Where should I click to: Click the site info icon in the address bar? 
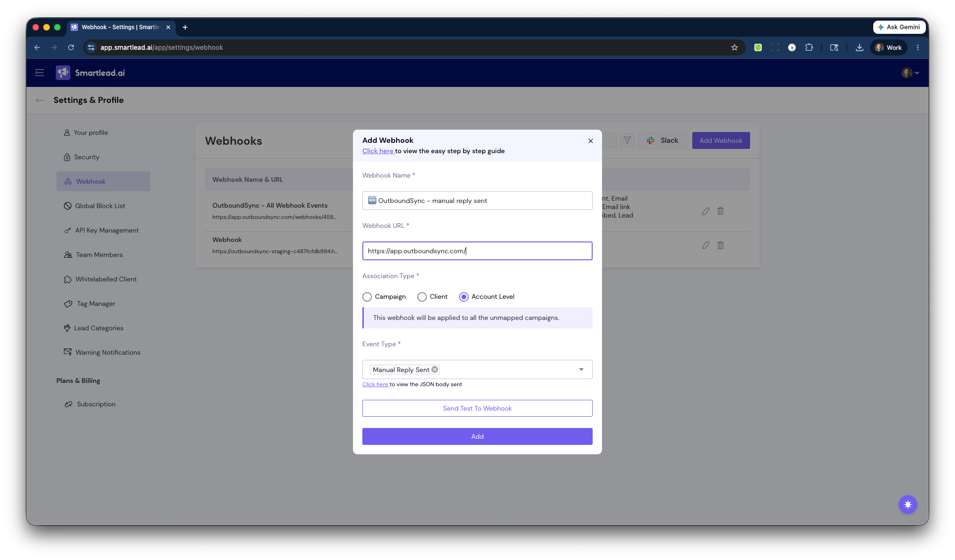tap(91, 47)
